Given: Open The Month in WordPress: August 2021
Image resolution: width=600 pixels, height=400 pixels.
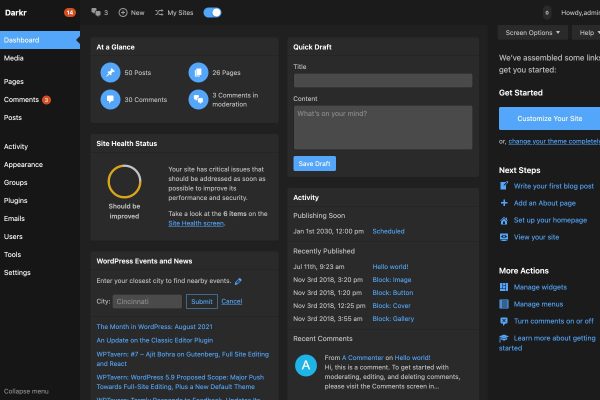Looking at the screenshot, I should pyautogui.click(x=154, y=327).
